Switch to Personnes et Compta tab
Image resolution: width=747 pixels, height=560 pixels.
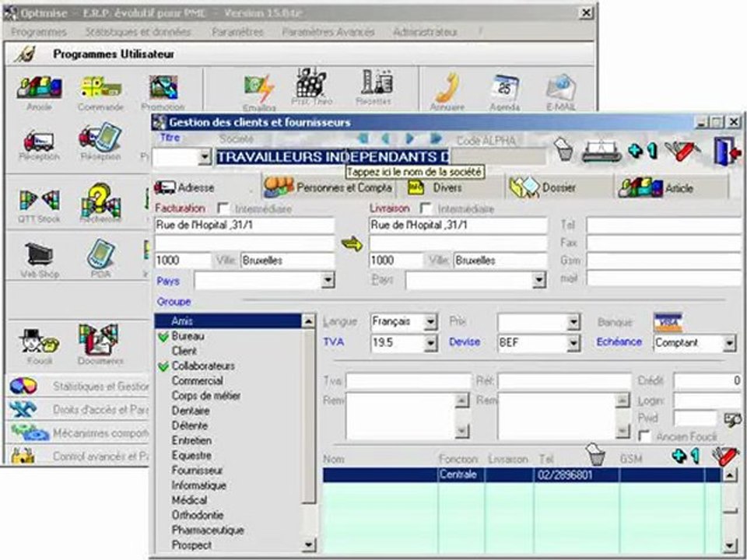[328, 187]
